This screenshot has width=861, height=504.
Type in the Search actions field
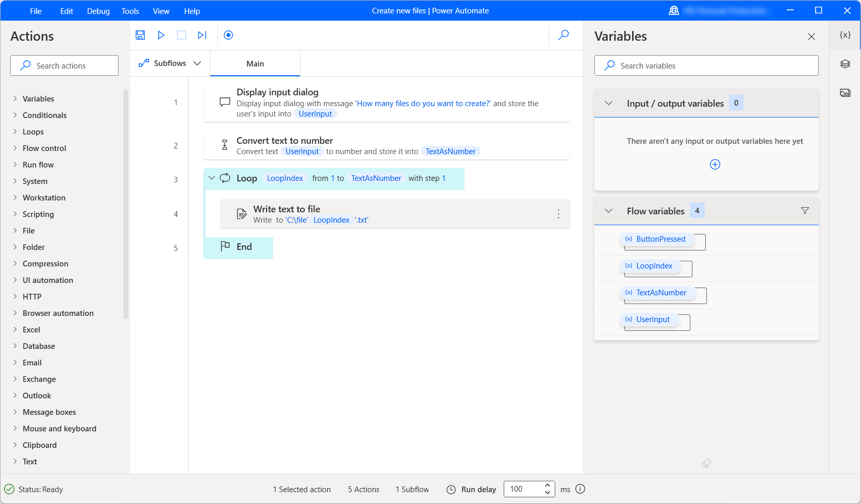[x=64, y=65]
